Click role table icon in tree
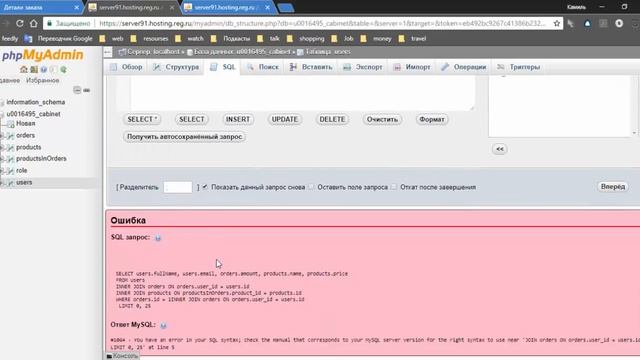Viewport: 640px width, 360px height. point(11,171)
